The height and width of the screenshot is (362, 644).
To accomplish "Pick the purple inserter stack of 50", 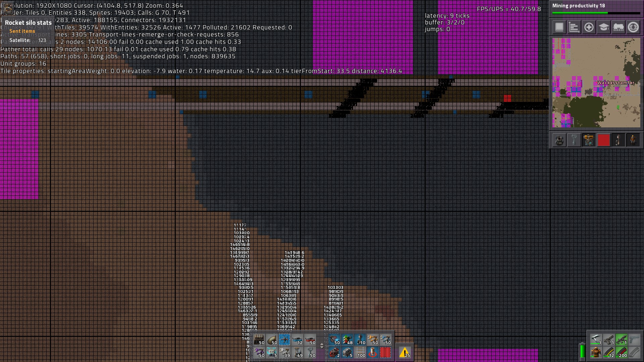I will 259,352.
